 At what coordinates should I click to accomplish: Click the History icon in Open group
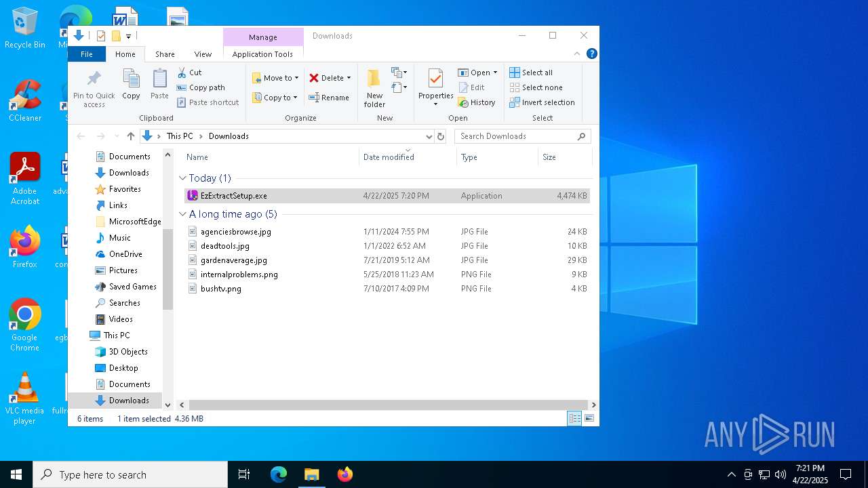click(x=463, y=103)
